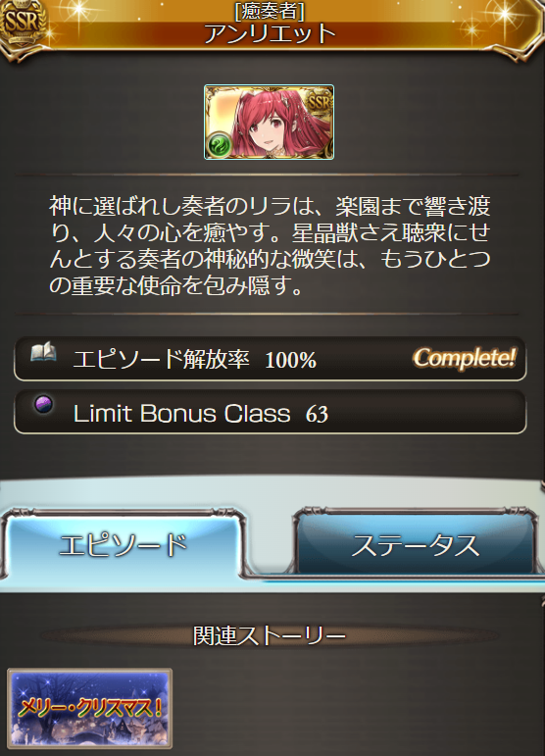Viewport: 545px width, 756px height.
Task: Open the アンリエット character portrait thumbnail
Action: pos(269,122)
